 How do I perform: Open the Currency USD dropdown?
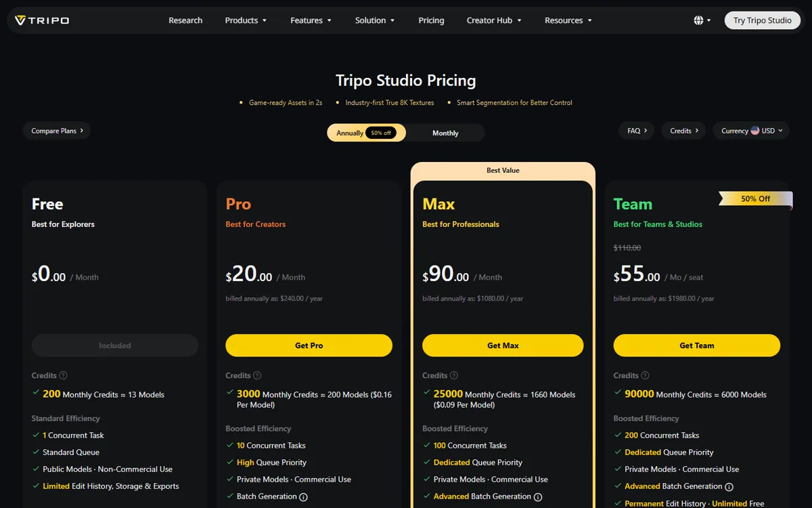pos(751,131)
